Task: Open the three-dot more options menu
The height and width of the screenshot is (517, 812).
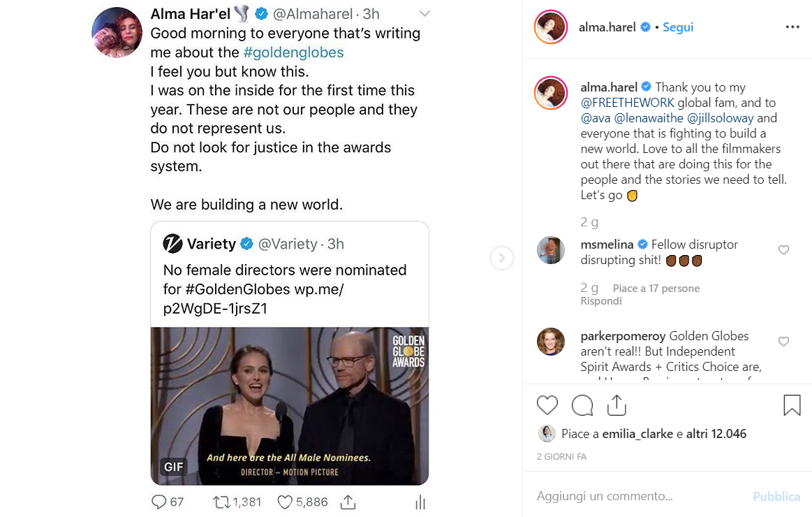Action: (792, 27)
